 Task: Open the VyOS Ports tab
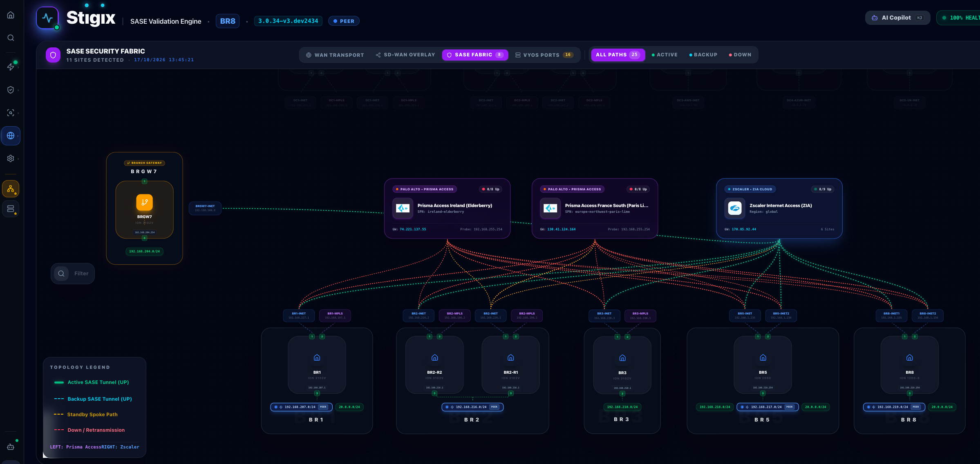544,55
